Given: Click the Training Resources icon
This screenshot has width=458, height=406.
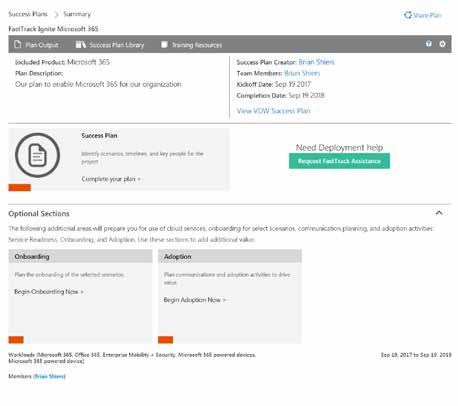Looking at the screenshot, I should pos(164,44).
